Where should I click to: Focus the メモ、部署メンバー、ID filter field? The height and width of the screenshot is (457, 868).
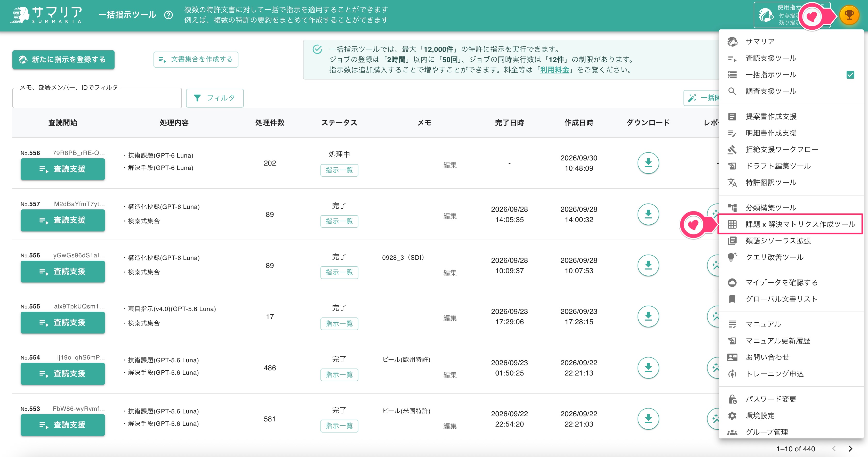coord(97,98)
